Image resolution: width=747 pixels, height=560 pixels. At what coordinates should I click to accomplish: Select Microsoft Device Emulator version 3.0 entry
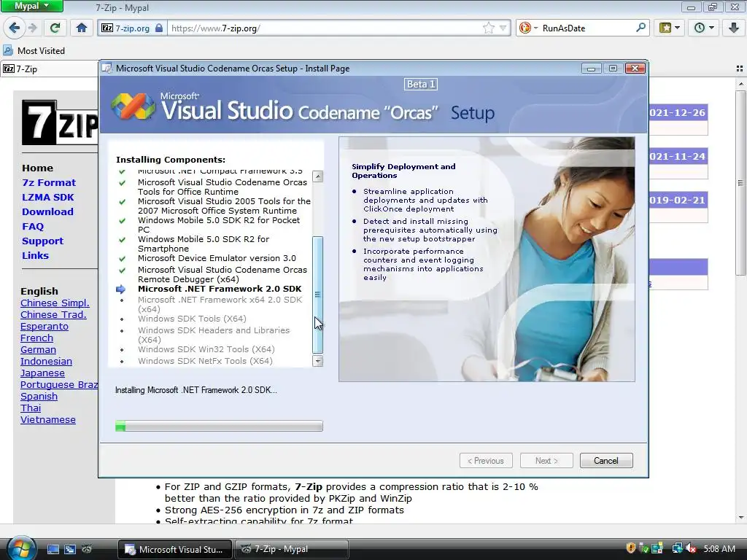(x=217, y=258)
